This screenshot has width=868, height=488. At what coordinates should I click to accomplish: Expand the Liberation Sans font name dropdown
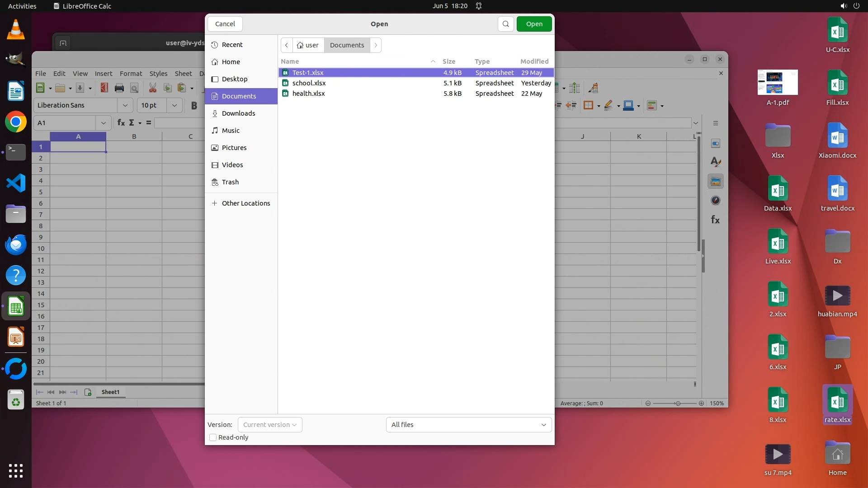(125, 105)
